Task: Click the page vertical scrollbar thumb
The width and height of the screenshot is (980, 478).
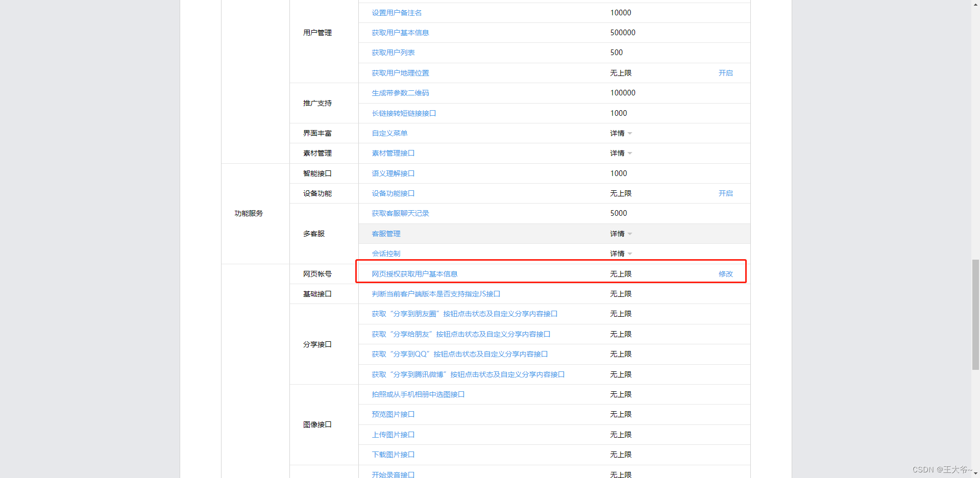Action: 975,314
